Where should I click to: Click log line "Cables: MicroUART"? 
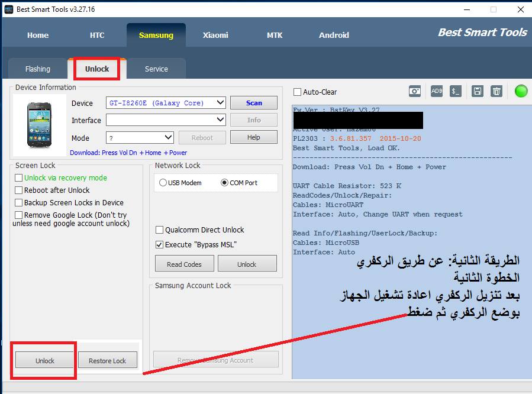pos(328,205)
